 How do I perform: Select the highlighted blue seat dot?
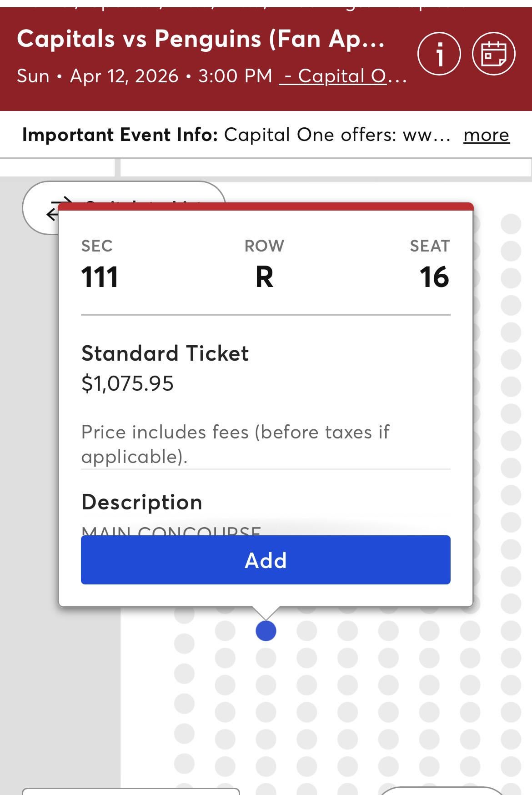(266, 631)
